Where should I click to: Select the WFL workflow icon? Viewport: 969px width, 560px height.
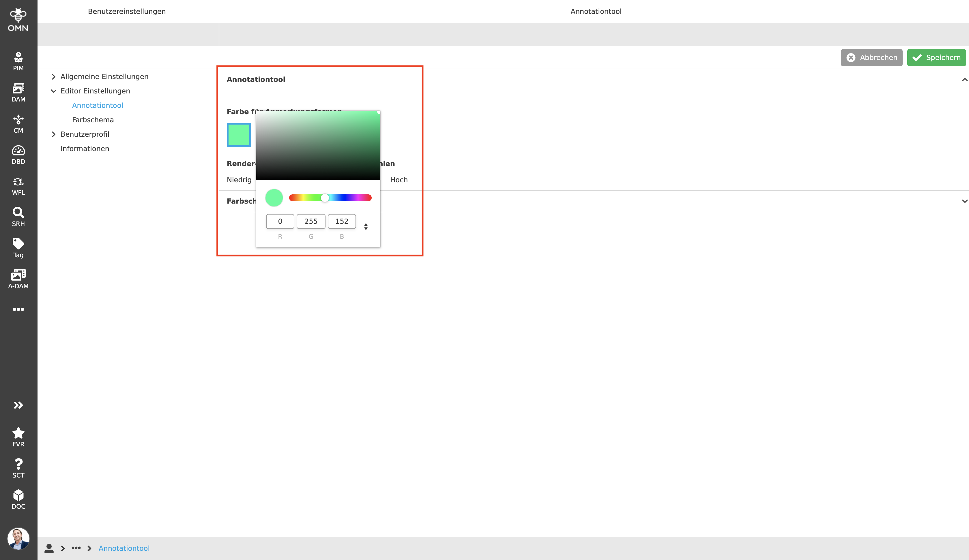point(18,186)
